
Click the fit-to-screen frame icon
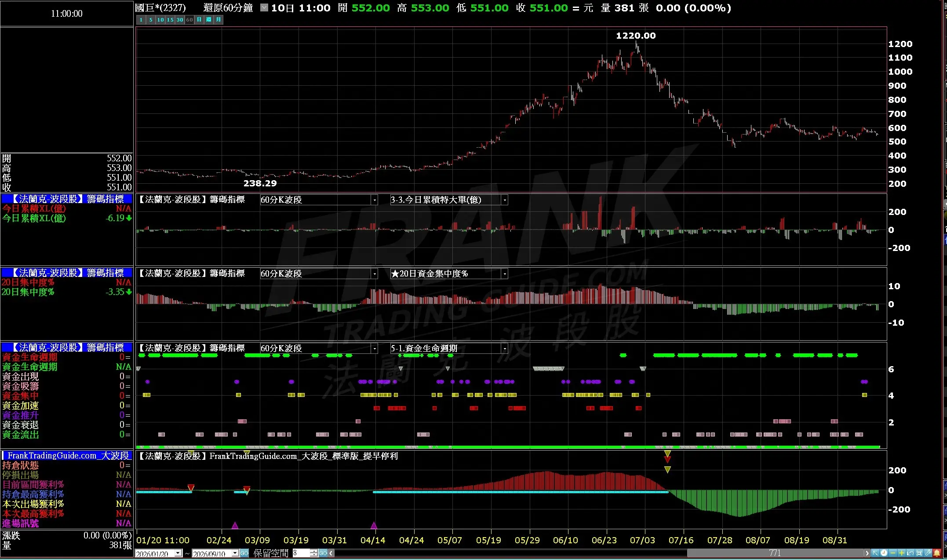tap(919, 553)
